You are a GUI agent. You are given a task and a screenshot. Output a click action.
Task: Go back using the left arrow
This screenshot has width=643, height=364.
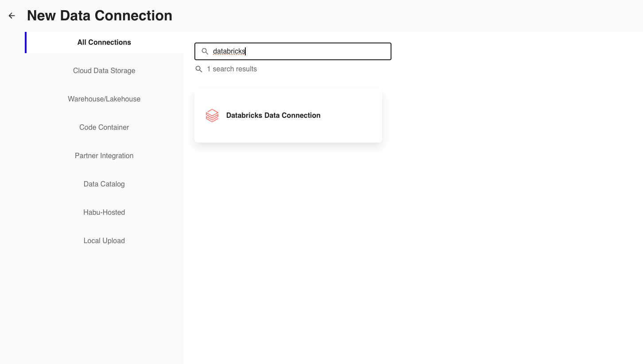click(x=12, y=15)
